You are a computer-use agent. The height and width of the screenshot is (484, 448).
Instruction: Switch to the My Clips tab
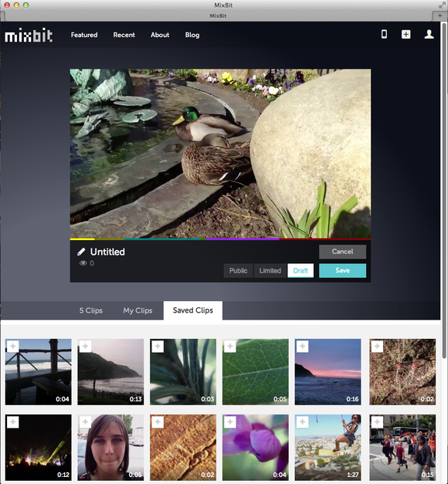(137, 310)
